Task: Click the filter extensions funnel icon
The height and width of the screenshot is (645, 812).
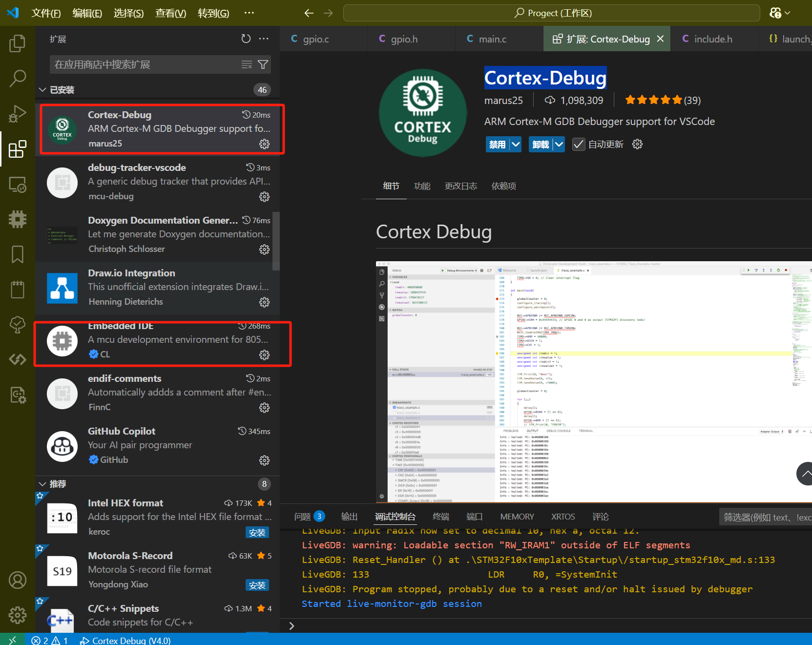Action: 263,64
